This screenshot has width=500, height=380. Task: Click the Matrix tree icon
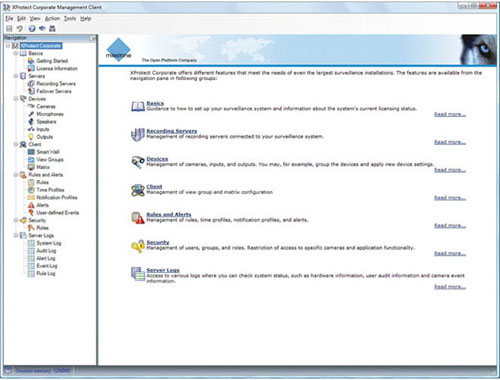click(x=31, y=167)
